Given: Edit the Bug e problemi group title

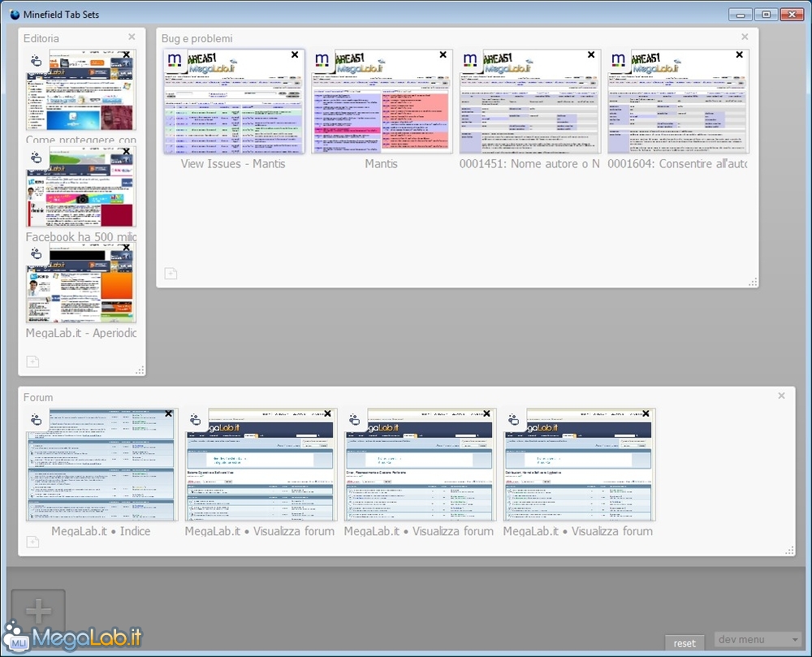Looking at the screenshot, I should pyautogui.click(x=197, y=38).
